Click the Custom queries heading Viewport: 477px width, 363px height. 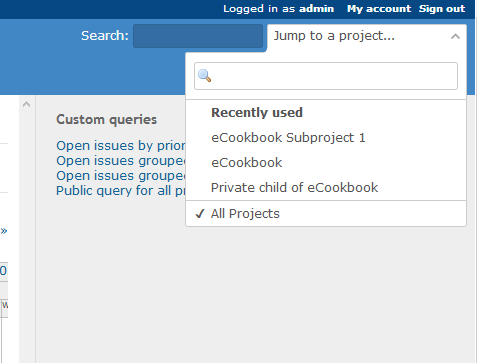click(106, 120)
